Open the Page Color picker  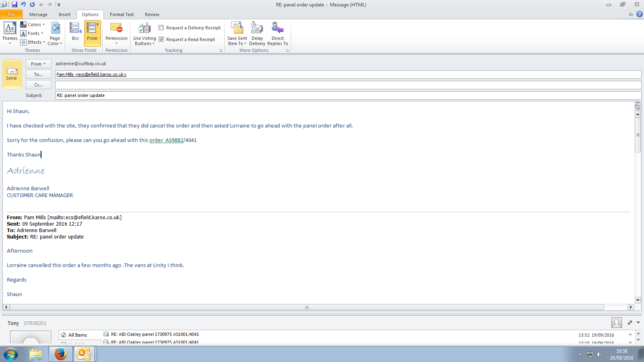click(x=55, y=33)
